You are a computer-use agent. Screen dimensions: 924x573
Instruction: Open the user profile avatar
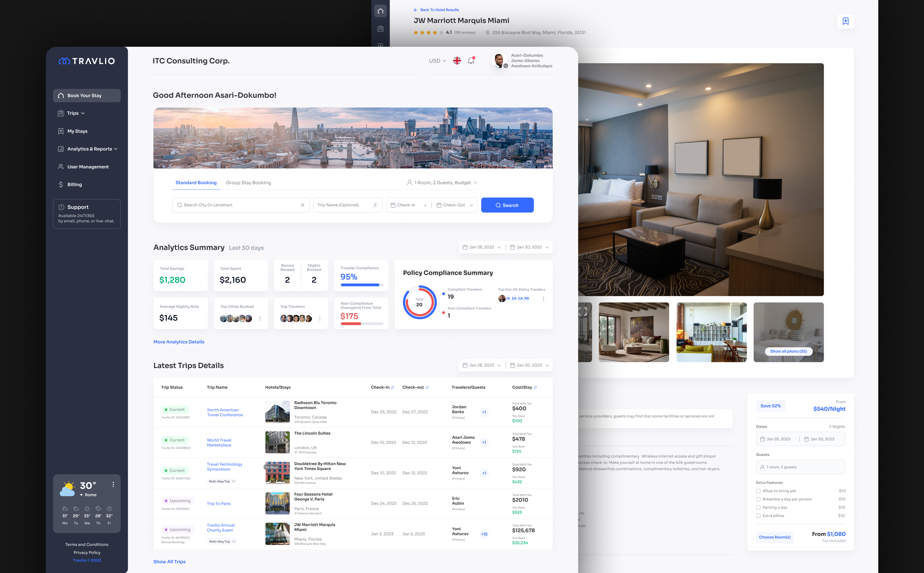click(x=499, y=60)
